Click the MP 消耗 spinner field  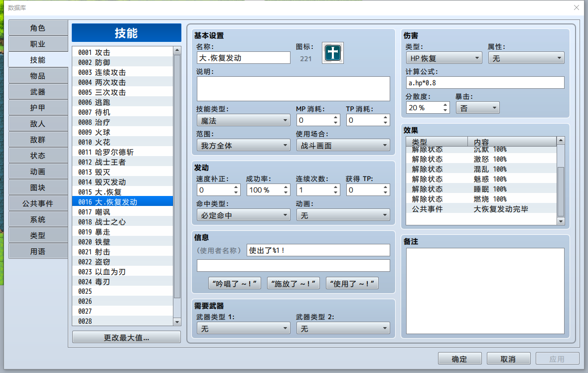318,120
